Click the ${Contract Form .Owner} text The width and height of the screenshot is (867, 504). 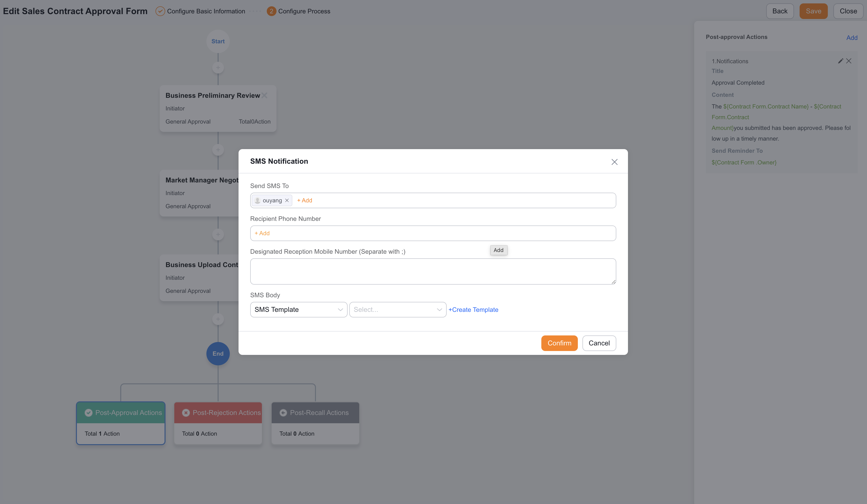(x=744, y=162)
